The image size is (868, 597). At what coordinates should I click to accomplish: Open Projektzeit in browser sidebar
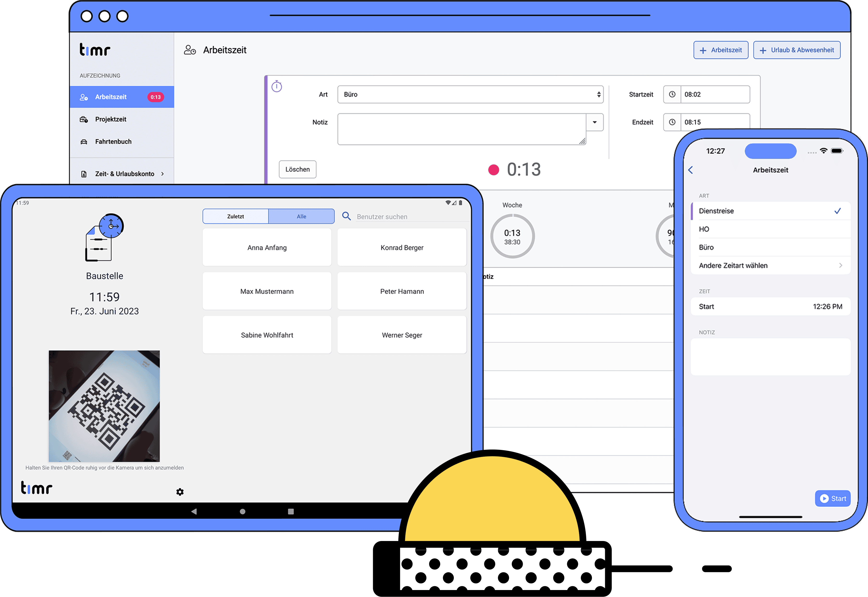pyautogui.click(x=122, y=119)
